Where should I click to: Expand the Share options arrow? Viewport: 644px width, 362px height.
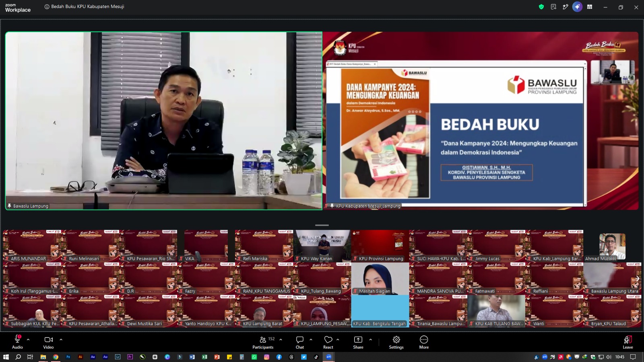pos(370,339)
